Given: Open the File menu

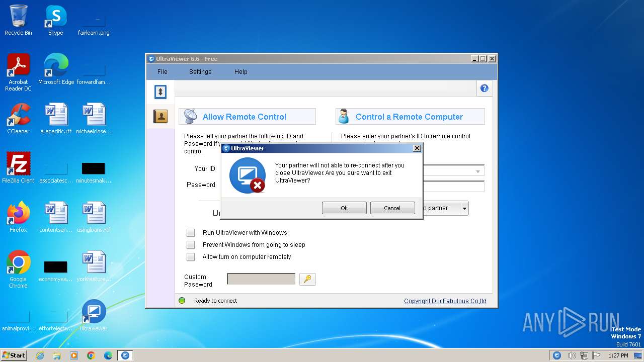Looking at the screenshot, I should click(x=162, y=72).
